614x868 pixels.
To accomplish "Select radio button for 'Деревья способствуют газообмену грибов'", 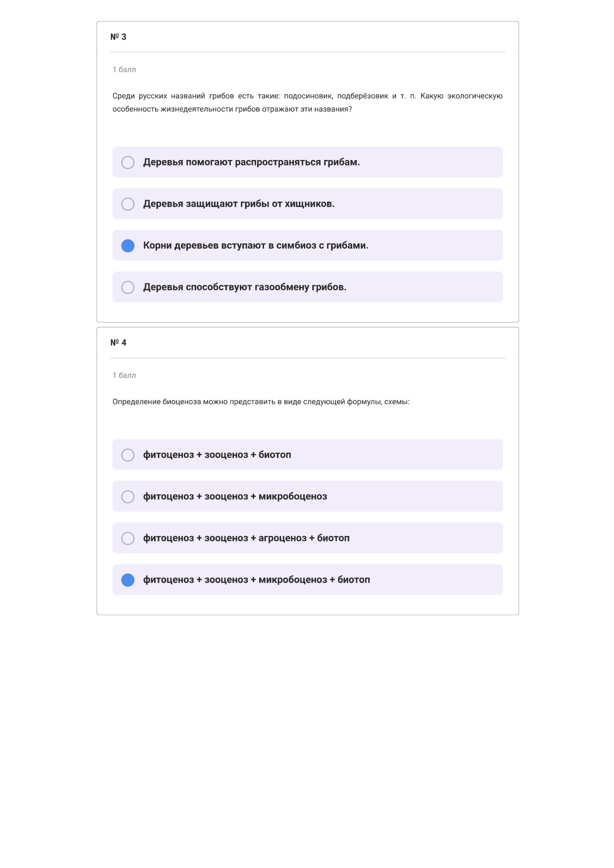I will click(x=128, y=287).
